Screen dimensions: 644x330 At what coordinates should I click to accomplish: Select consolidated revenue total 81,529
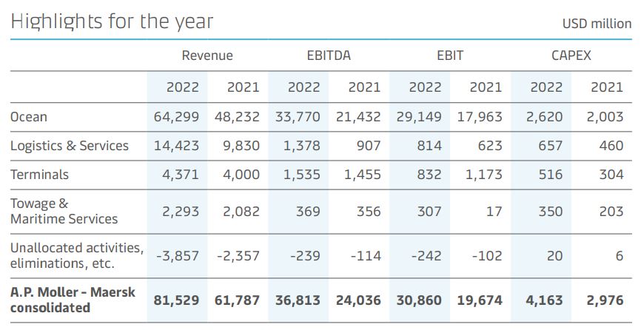[177, 300]
